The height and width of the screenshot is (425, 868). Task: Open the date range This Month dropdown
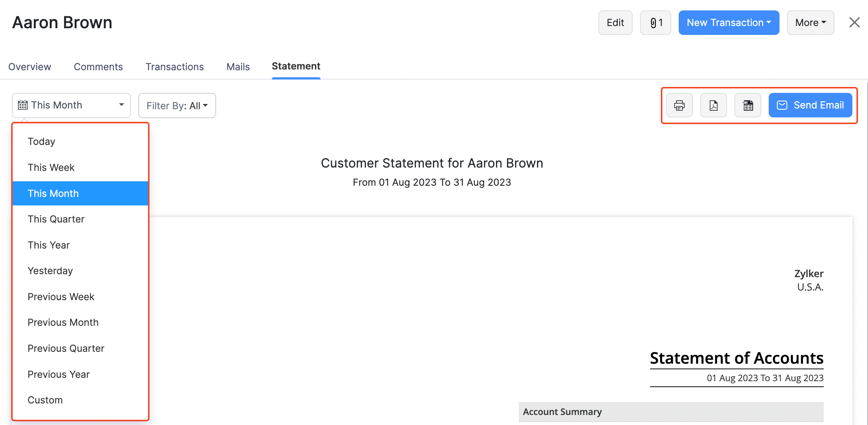tap(71, 105)
